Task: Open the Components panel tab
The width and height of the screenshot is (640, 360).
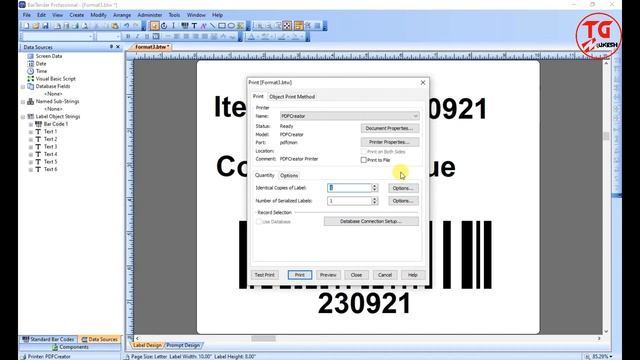Action: pyautogui.click(x=70, y=347)
